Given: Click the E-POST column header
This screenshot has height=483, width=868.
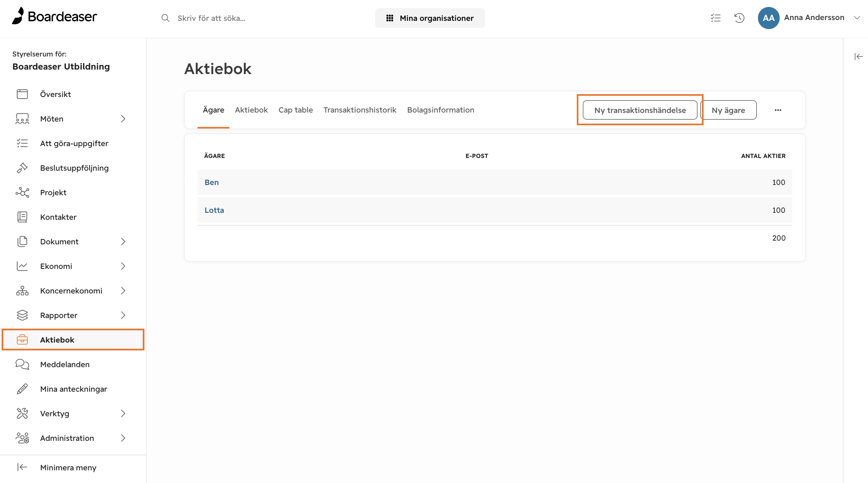Looking at the screenshot, I should click(x=477, y=156).
